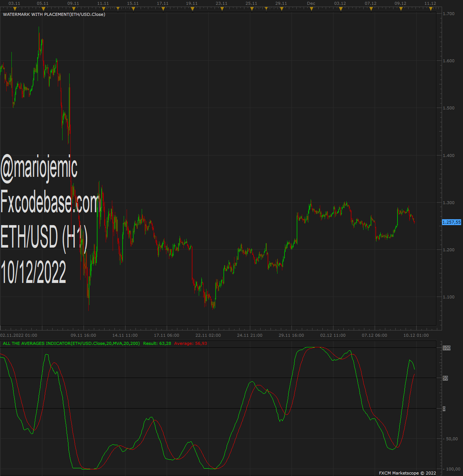The width and height of the screenshot is (463, 476).
Task: Select the yellow marker under 17.11
Action: 163,9
